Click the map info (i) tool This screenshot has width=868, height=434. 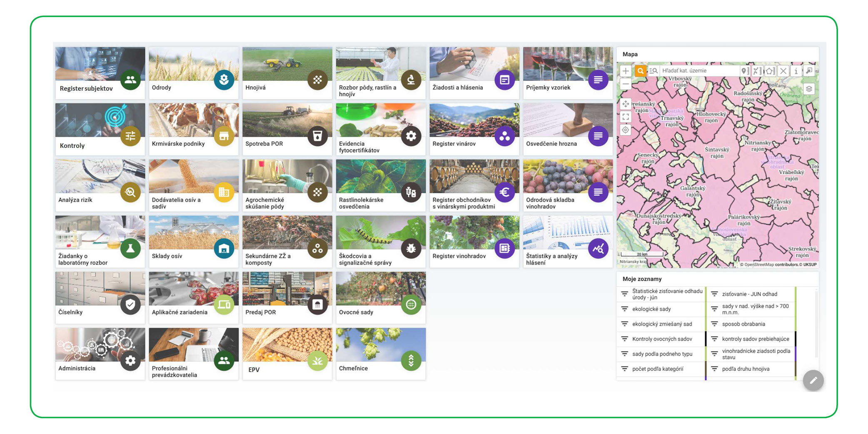(x=796, y=71)
